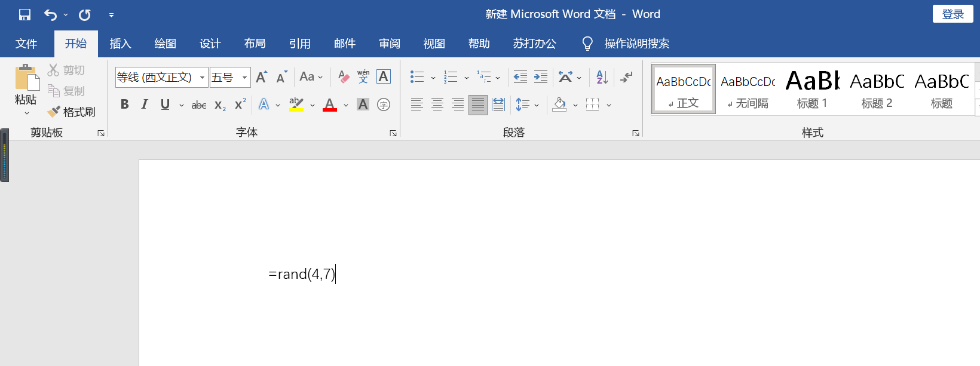
Task: Apply text effects with the outlined A
Action: point(264,104)
